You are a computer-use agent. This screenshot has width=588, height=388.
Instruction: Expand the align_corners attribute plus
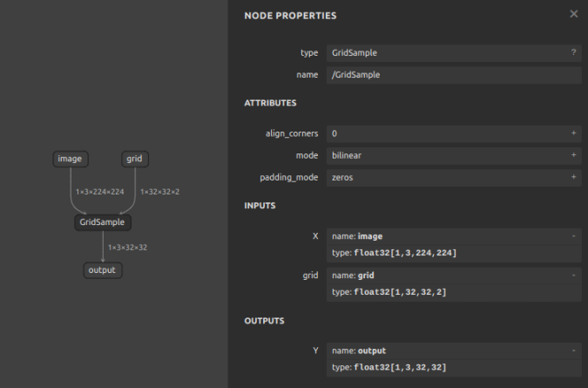tap(573, 133)
